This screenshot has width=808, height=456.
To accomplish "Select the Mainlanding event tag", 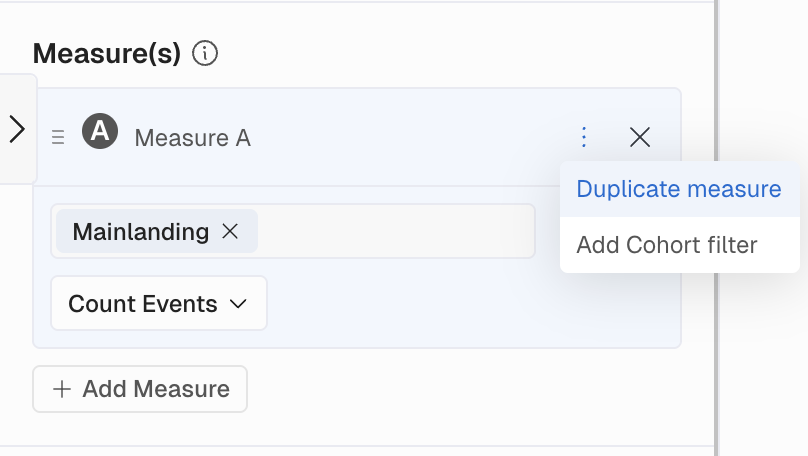I will pos(141,231).
